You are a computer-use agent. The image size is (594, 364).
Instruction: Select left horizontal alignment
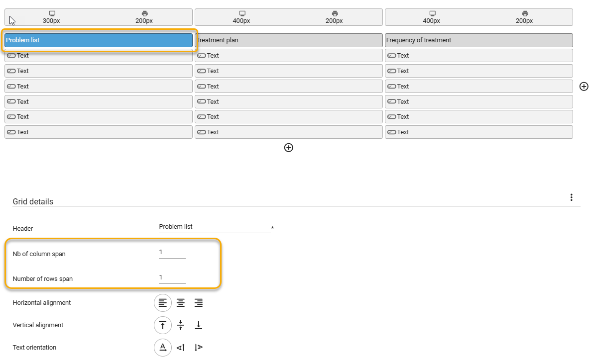pos(162,303)
